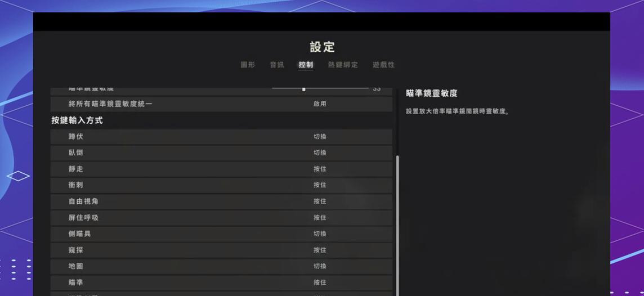
Task: Open the 熱鍵綁定 tab
Action: click(x=343, y=65)
